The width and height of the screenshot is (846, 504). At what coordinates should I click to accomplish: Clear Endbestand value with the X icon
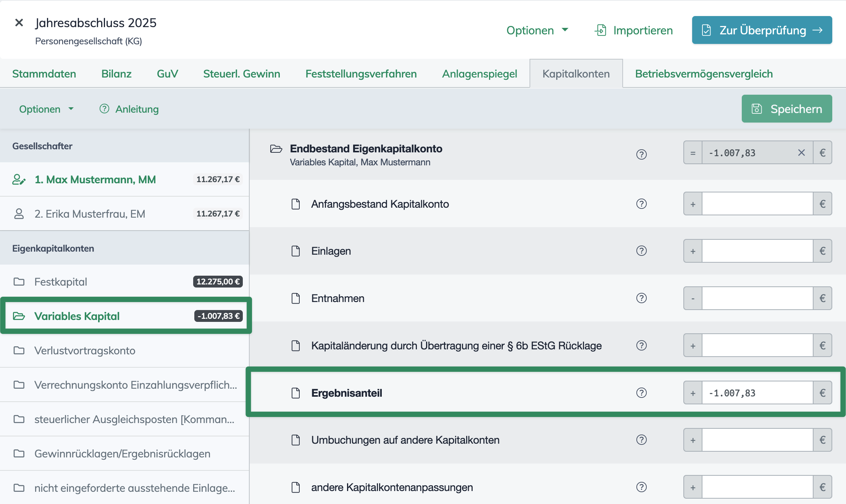point(801,153)
